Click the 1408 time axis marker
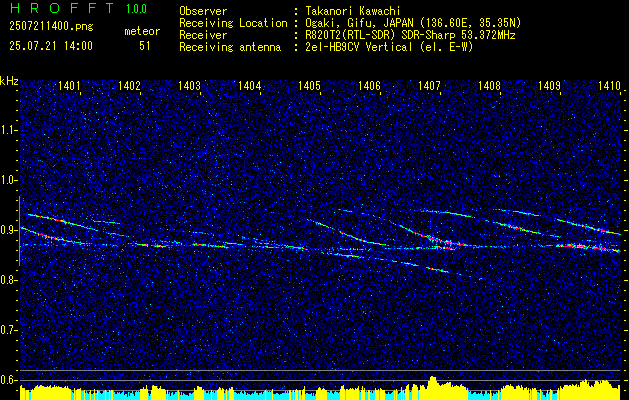 click(489, 85)
